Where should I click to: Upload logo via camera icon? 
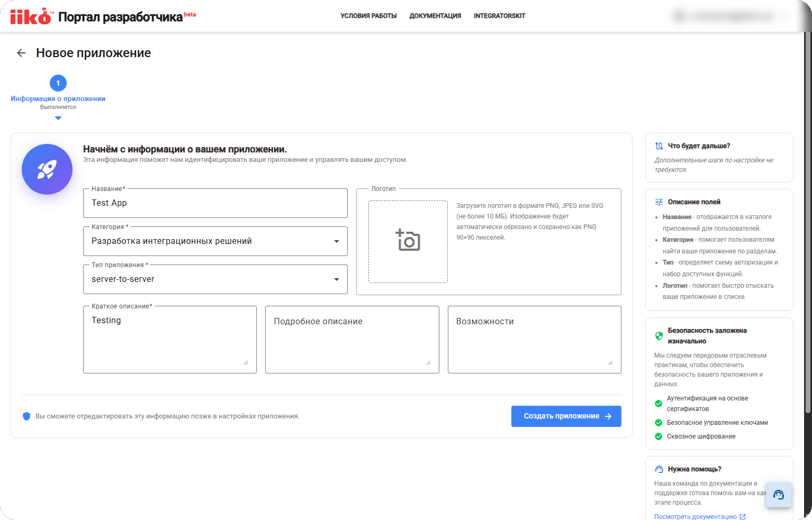(x=408, y=240)
